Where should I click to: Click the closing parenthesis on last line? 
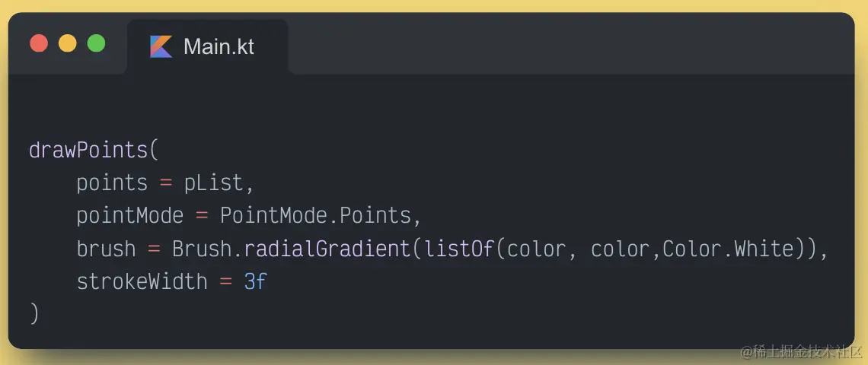click(x=34, y=314)
